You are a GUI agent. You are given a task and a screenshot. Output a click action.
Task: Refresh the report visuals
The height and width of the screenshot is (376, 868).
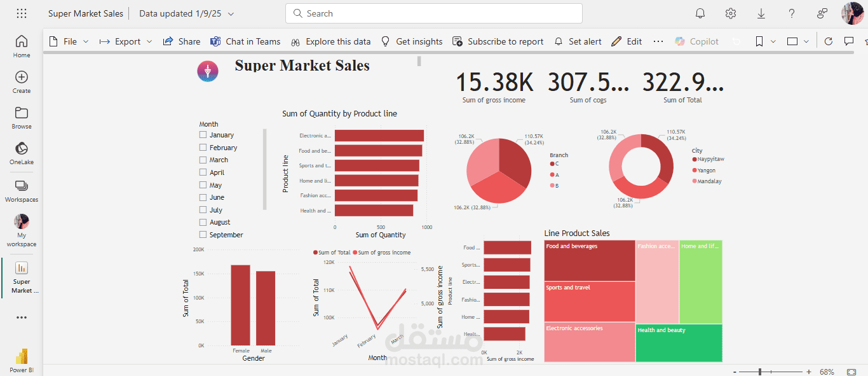click(828, 41)
